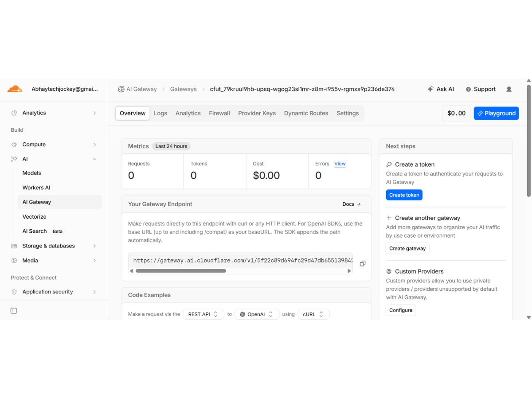The image size is (532, 399).
Task: Click the Last 24 hours badge
Action: pyautogui.click(x=171, y=146)
